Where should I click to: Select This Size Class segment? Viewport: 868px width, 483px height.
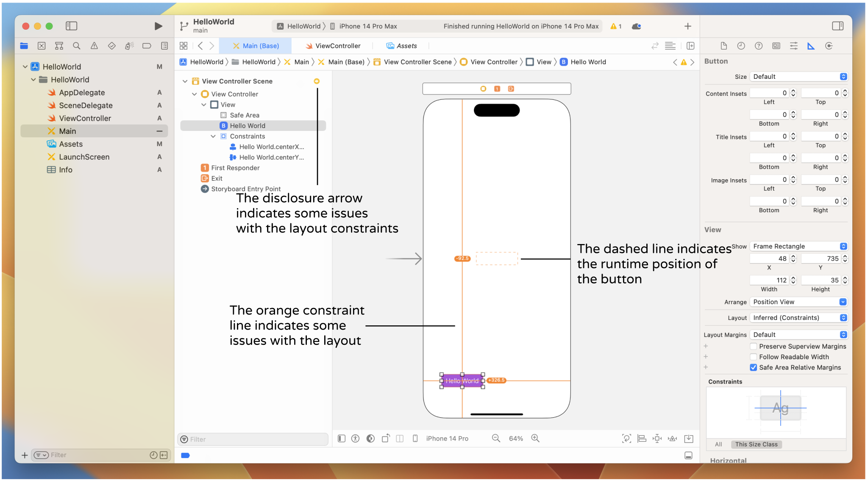coord(757,444)
